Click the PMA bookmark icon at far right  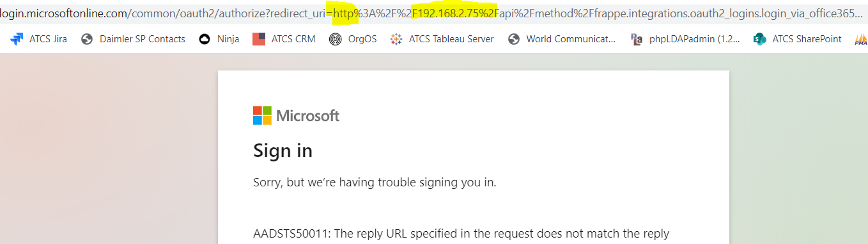point(861,39)
